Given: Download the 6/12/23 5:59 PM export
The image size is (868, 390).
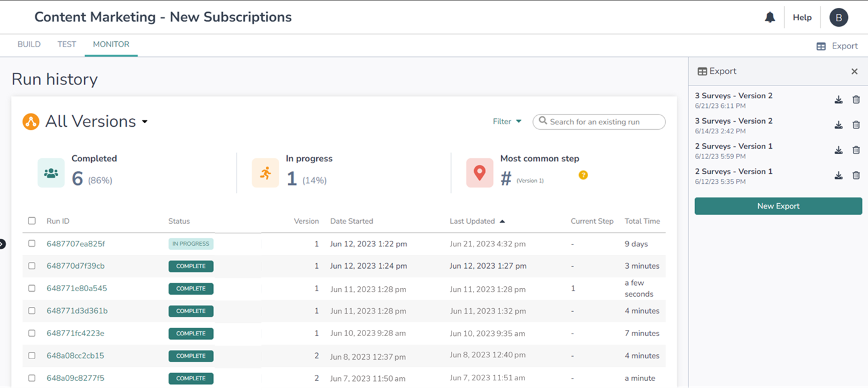Looking at the screenshot, I should tap(838, 150).
